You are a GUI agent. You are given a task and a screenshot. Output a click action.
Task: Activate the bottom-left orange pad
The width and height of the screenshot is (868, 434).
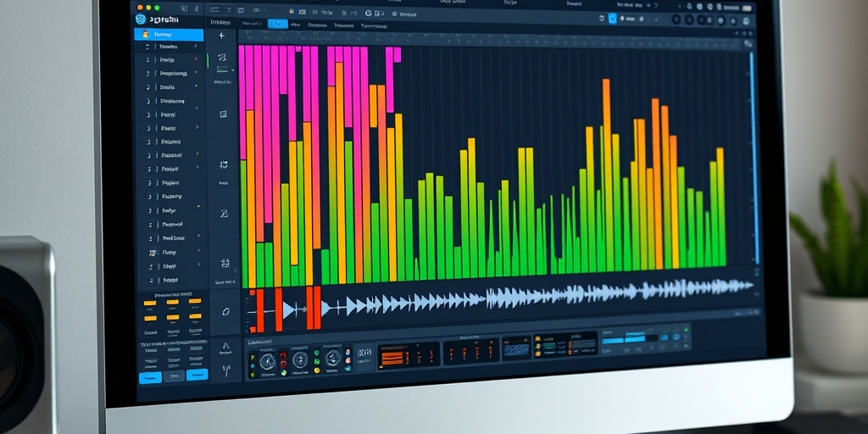(150, 319)
